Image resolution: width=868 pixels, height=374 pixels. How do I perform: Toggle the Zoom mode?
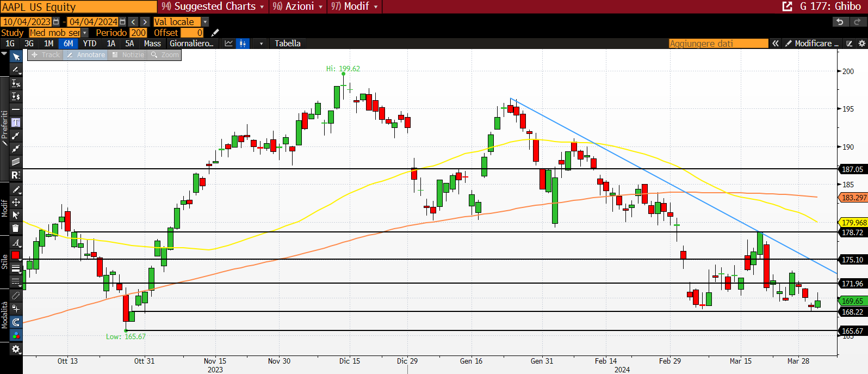pos(165,55)
